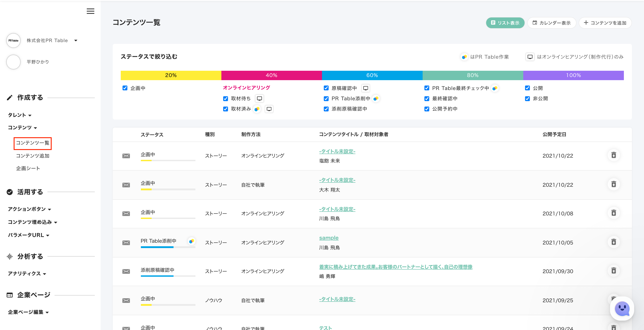Click the 平野ひかり user avatar
Image resolution: width=644 pixels, height=330 pixels.
(13, 62)
